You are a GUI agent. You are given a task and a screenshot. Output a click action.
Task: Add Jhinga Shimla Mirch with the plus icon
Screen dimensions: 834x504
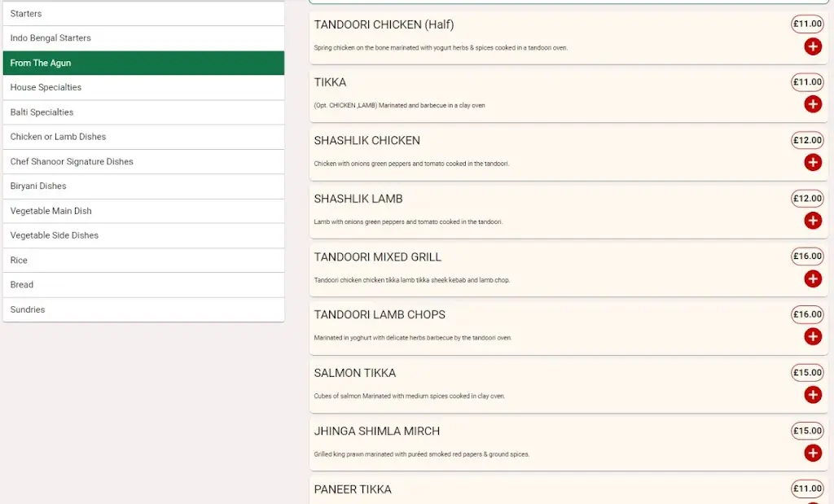812,453
